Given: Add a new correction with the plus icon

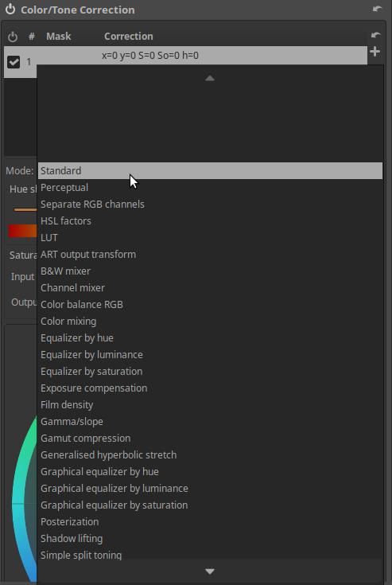Looking at the screenshot, I should pyautogui.click(x=375, y=52).
